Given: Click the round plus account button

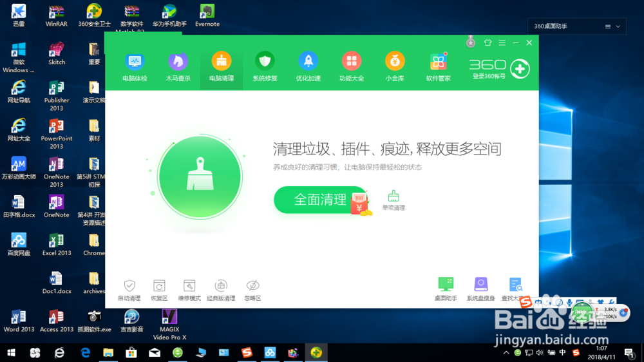Looking at the screenshot, I should [x=520, y=69].
